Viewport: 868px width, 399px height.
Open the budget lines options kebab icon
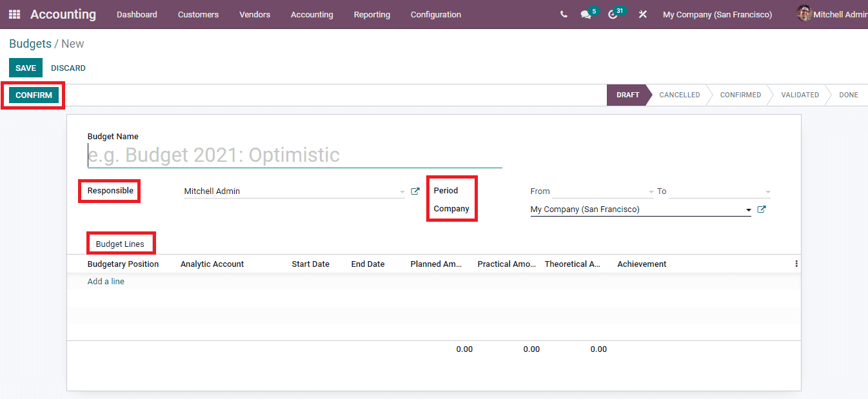[x=796, y=263]
